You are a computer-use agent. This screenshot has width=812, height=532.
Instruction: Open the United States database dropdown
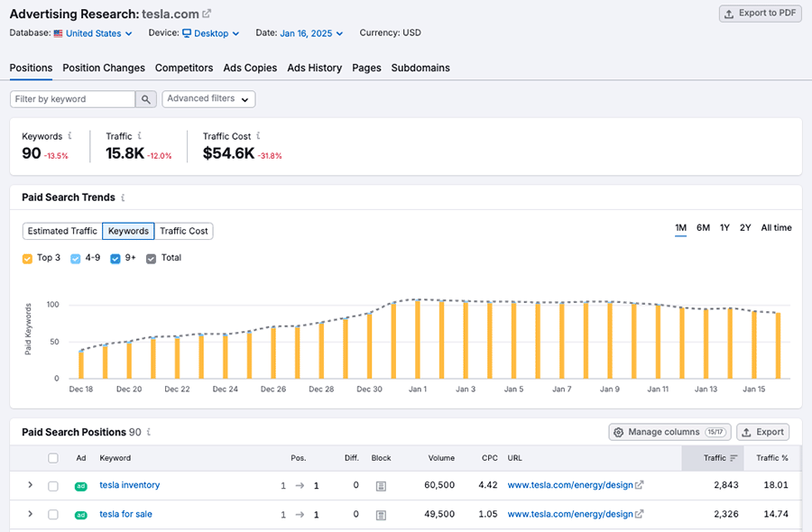(x=92, y=32)
